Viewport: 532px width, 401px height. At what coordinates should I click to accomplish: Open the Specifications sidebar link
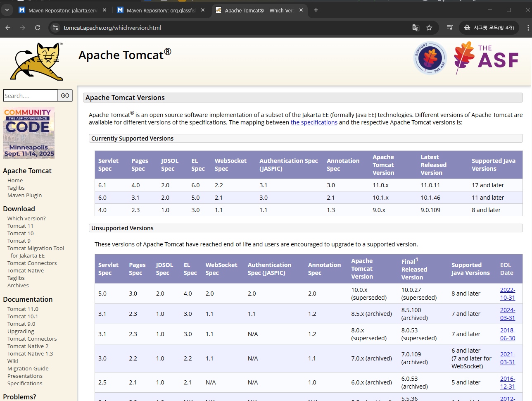pos(25,383)
